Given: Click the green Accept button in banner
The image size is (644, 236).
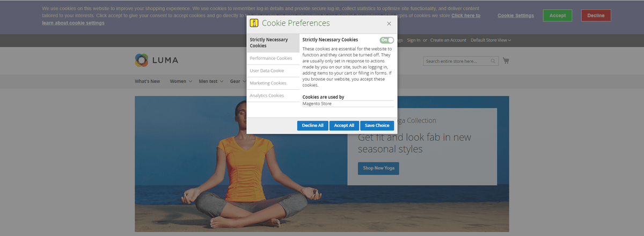Looking at the screenshot, I should tap(557, 16).
